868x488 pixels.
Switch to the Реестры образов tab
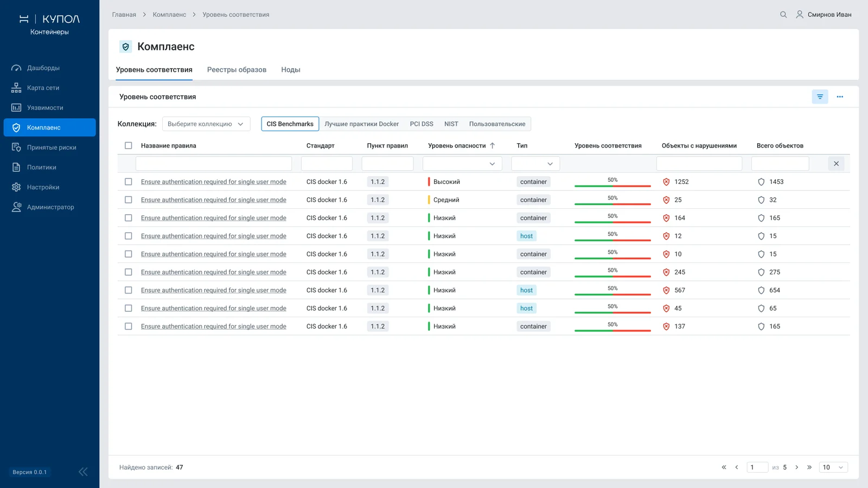click(x=237, y=70)
